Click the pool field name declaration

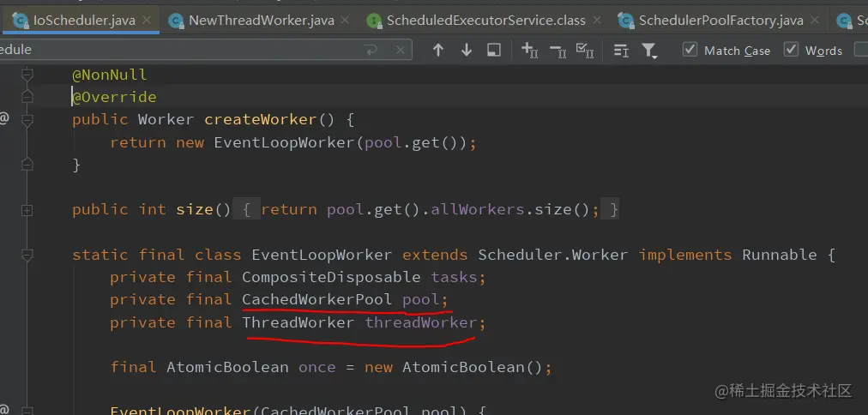(x=421, y=299)
